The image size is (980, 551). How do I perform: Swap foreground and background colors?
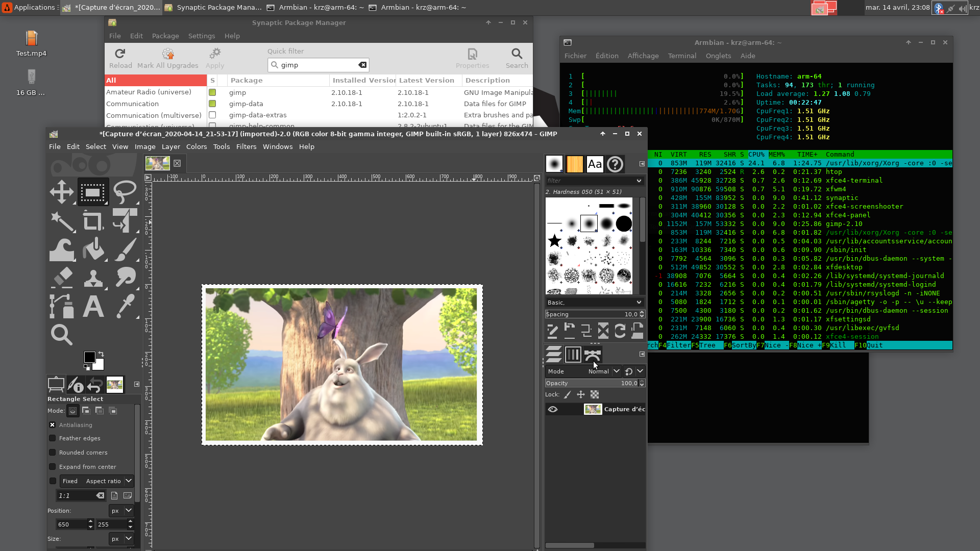(x=101, y=354)
